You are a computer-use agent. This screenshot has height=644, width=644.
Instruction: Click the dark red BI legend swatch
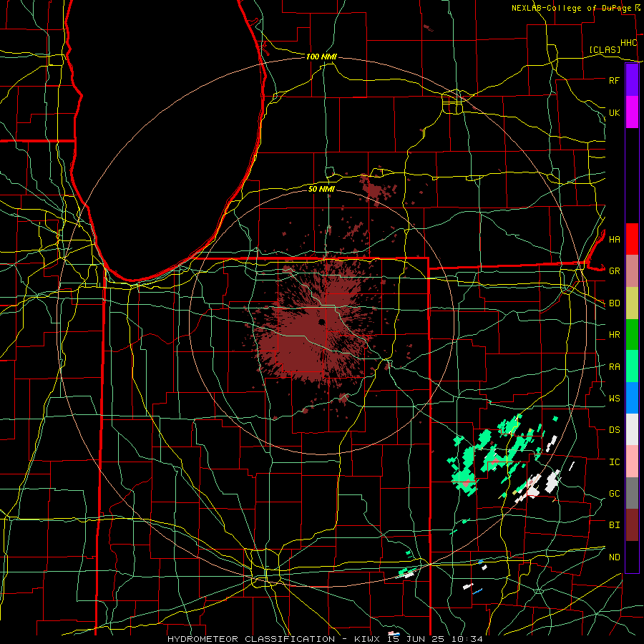click(632, 525)
